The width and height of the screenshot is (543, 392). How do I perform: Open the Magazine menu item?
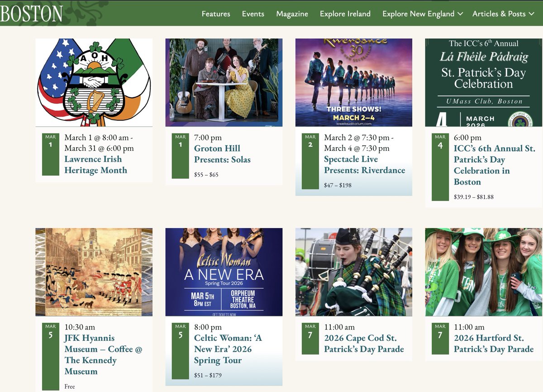click(x=292, y=14)
